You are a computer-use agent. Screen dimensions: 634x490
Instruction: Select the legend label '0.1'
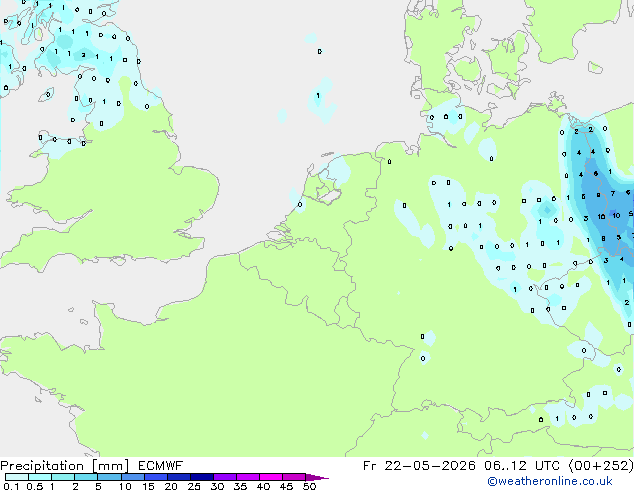click(11, 486)
